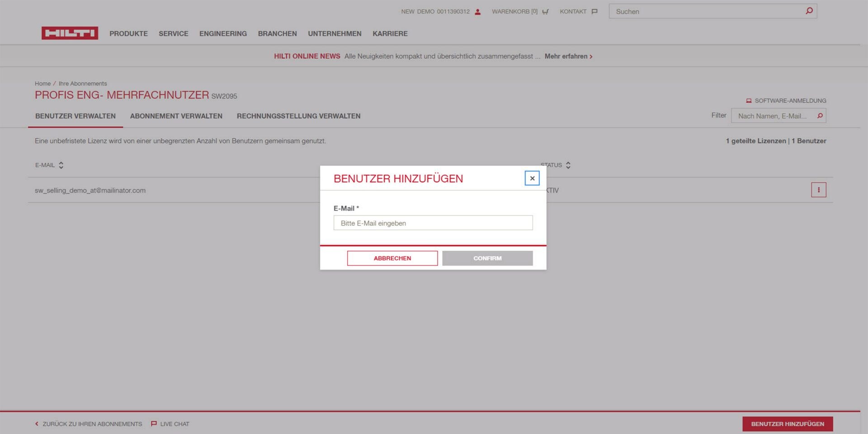
Task: Click the Kontakt link in header
Action: coord(573,12)
